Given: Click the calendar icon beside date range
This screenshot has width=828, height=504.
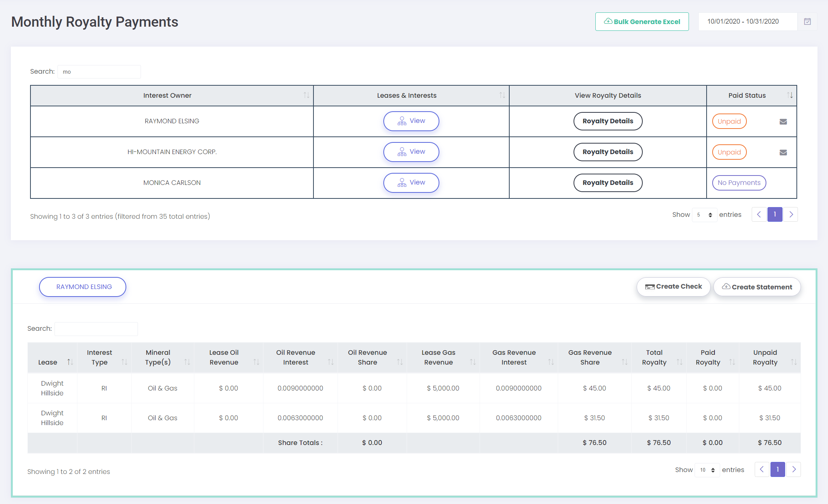Looking at the screenshot, I should tap(807, 21).
